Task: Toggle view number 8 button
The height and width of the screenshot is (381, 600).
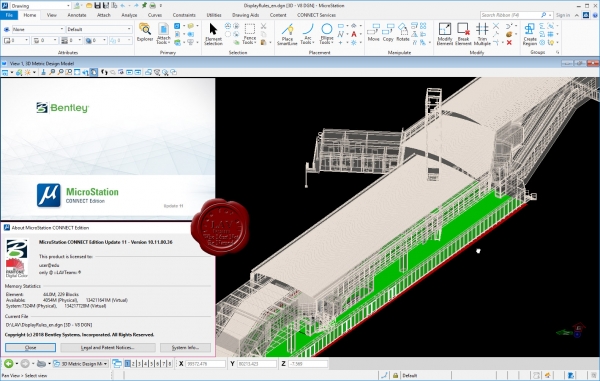Action: pos(170,363)
